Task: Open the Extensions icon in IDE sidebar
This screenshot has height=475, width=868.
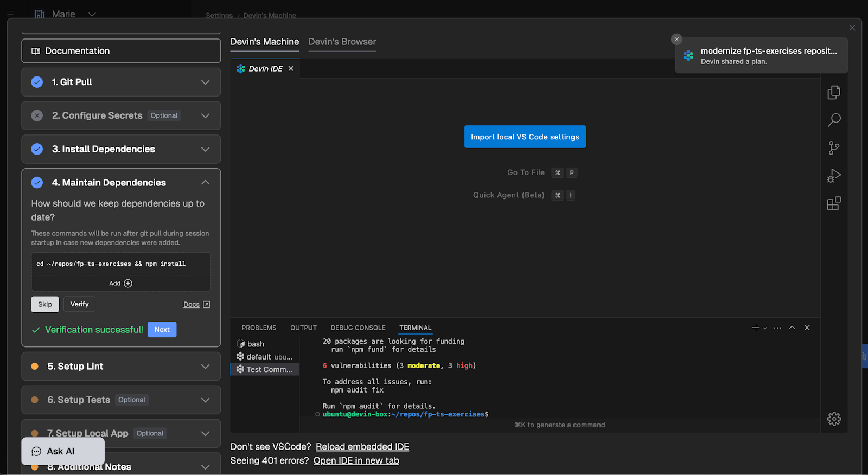Action: coord(834,204)
